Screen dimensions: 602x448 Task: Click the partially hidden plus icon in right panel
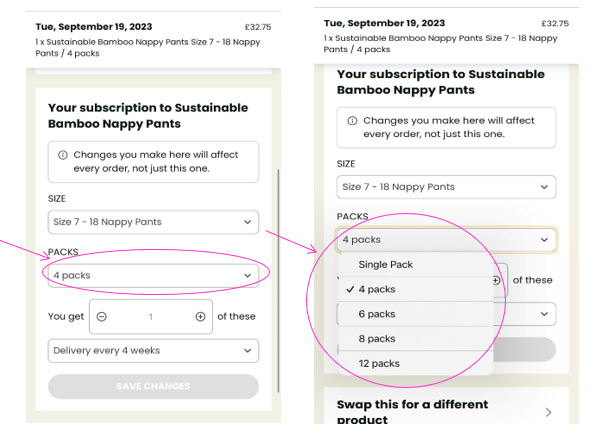pyautogui.click(x=496, y=281)
